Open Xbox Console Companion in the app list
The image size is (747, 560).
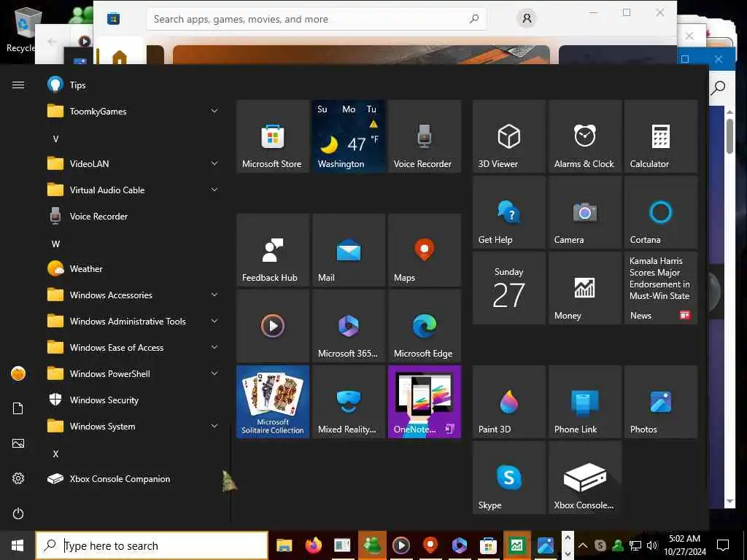[x=133, y=478]
